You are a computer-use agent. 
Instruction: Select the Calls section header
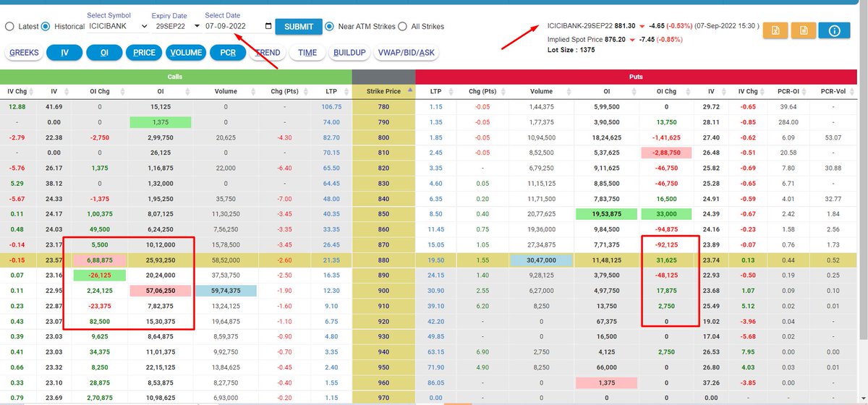(x=176, y=76)
